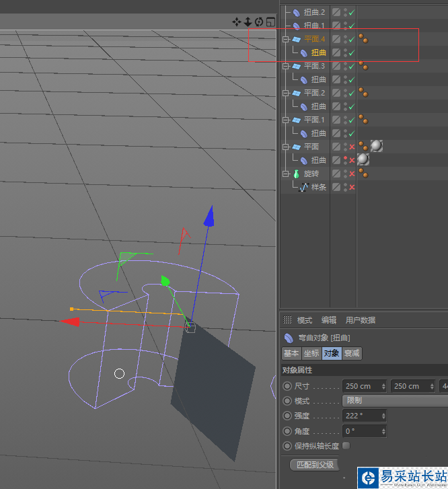Collapse the 平面.2 tree node
The width and height of the screenshot is (448, 489).
285,93
